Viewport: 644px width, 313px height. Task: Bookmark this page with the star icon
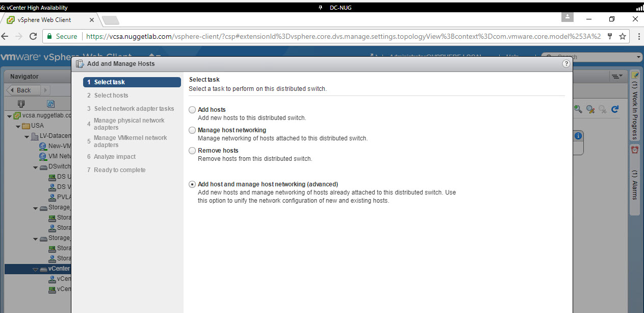tap(622, 37)
